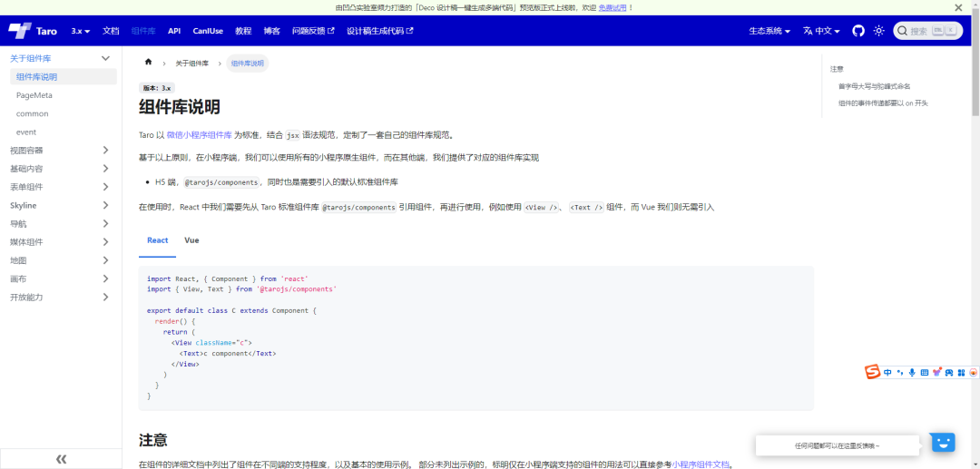Image resolution: width=980 pixels, height=469 pixels.
Task: Toggle Sogou punctuation mode
Action: click(900, 372)
